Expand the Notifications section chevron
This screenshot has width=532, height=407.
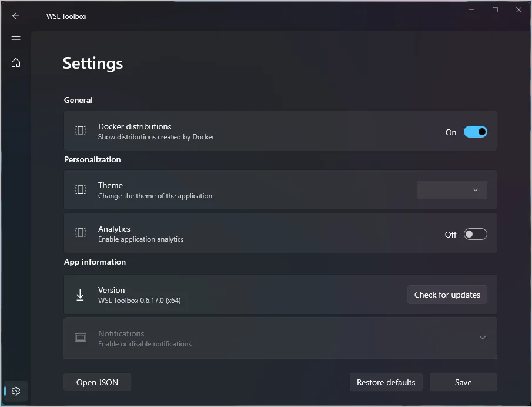[x=483, y=338]
